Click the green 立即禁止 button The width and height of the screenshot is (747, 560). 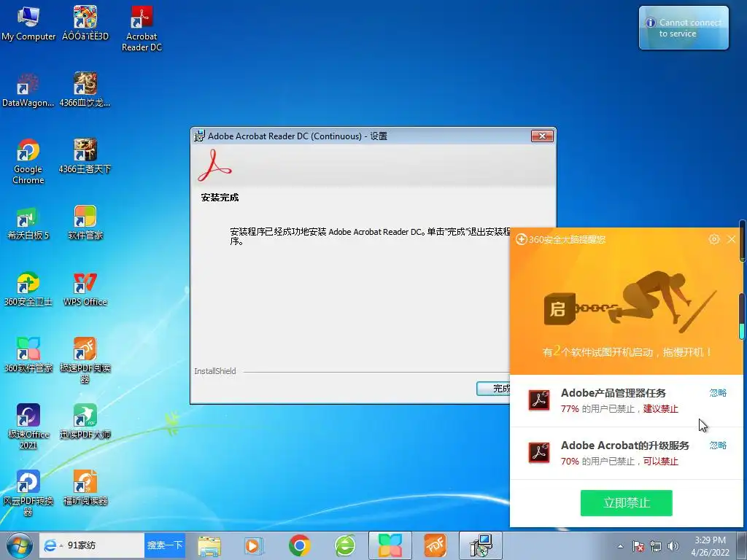626,503
